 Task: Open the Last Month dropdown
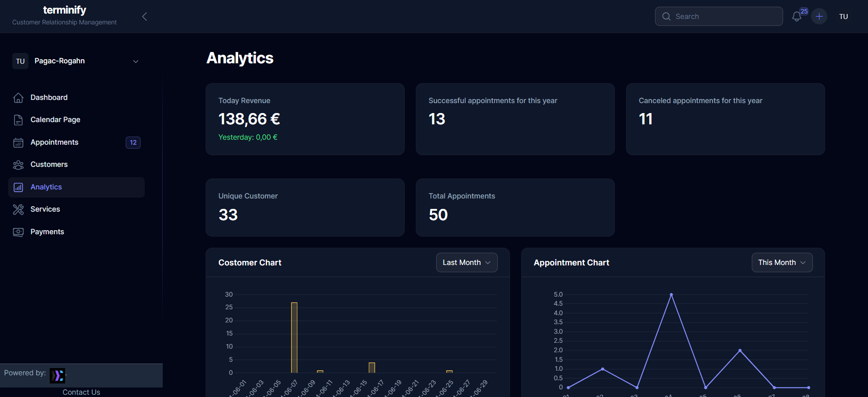click(467, 263)
